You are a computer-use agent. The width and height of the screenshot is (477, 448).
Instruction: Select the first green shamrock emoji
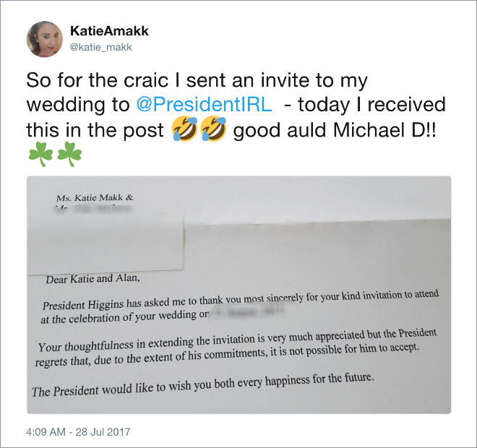tap(40, 154)
